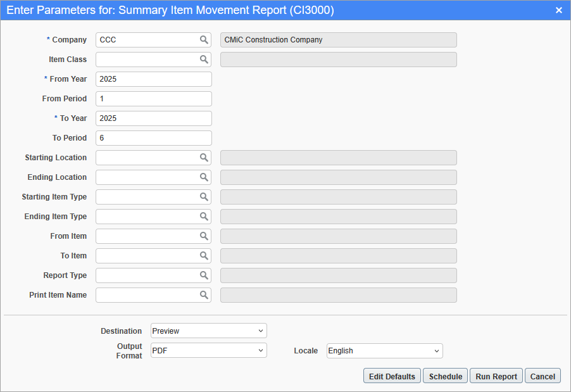Click inside the To Period field

(153, 137)
